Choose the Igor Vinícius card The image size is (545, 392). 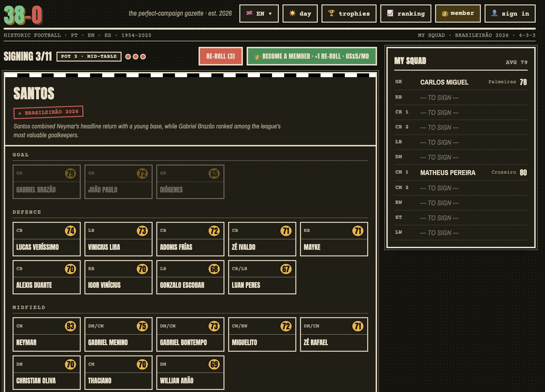click(119, 277)
